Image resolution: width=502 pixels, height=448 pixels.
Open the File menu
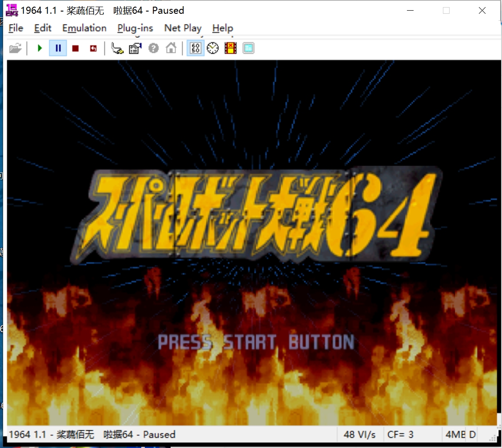16,28
